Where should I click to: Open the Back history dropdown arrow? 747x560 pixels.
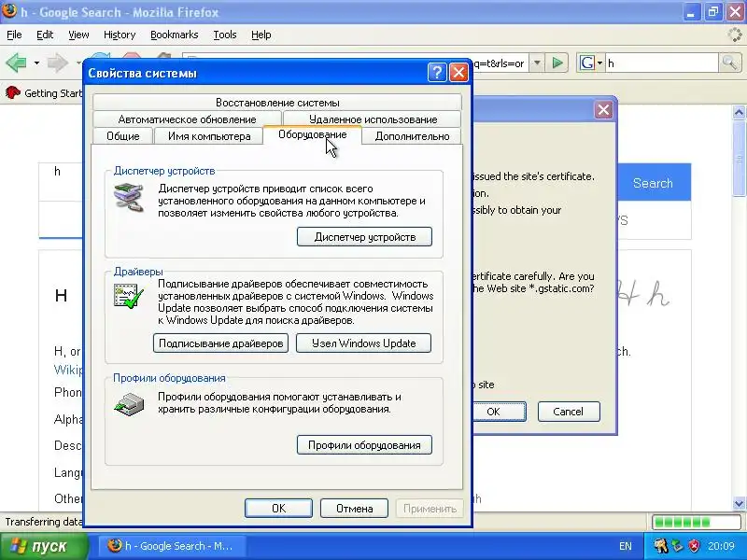36,63
